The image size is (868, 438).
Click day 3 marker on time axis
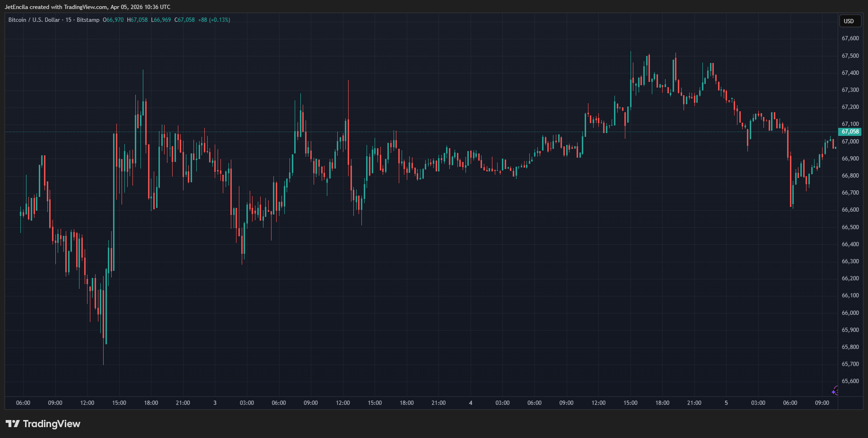point(215,403)
